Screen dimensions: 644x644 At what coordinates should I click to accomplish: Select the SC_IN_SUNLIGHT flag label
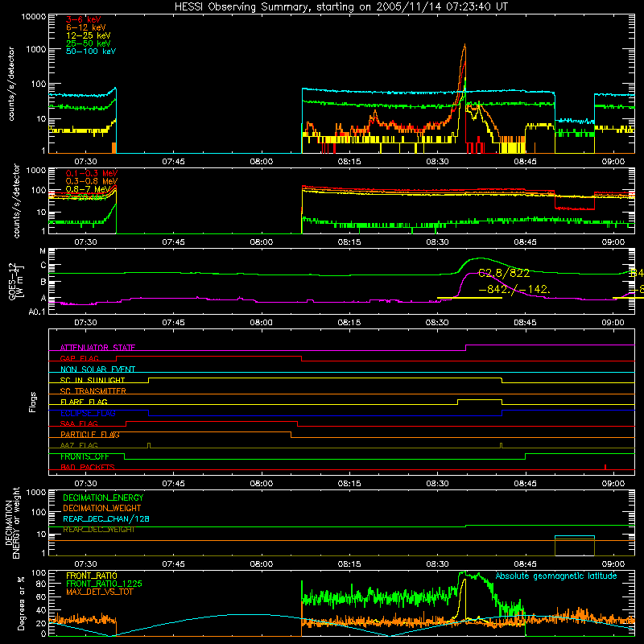coord(93,380)
